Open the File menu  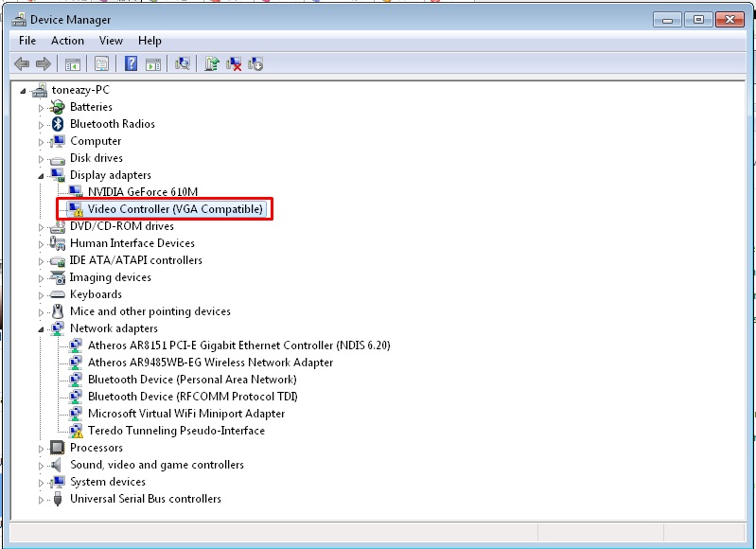(27, 41)
